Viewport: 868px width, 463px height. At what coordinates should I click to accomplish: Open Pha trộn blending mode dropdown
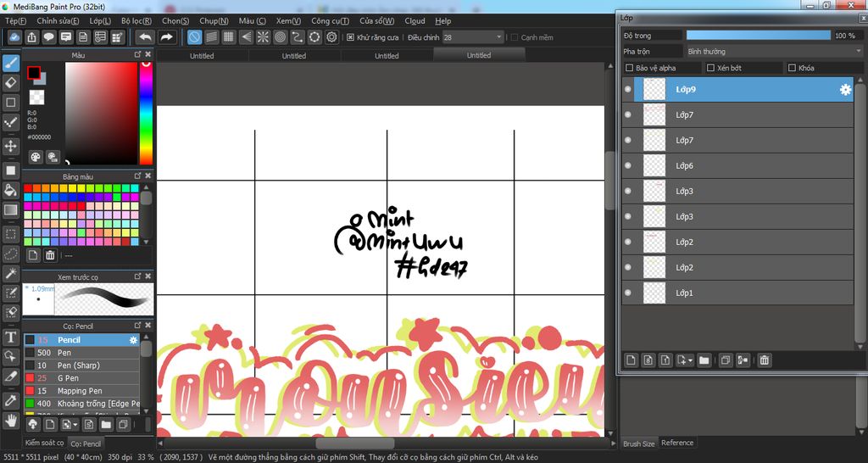[x=774, y=51]
